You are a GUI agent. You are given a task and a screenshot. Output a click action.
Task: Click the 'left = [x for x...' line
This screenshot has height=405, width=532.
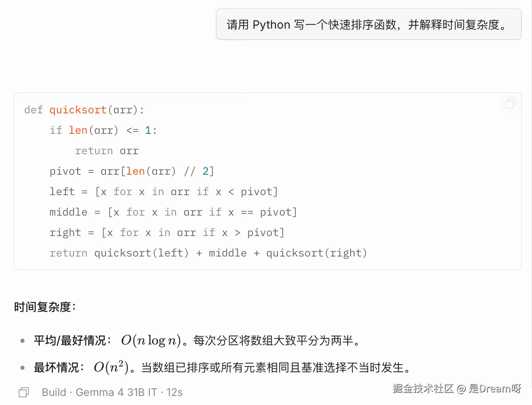(x=163, y=192)
